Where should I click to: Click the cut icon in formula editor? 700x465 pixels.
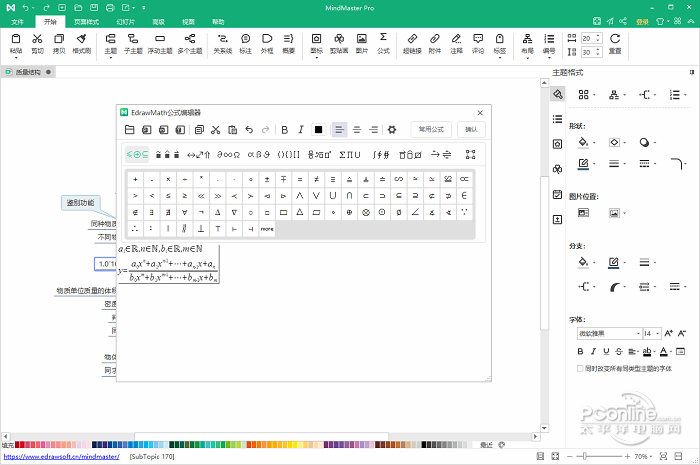coord(216,129)
